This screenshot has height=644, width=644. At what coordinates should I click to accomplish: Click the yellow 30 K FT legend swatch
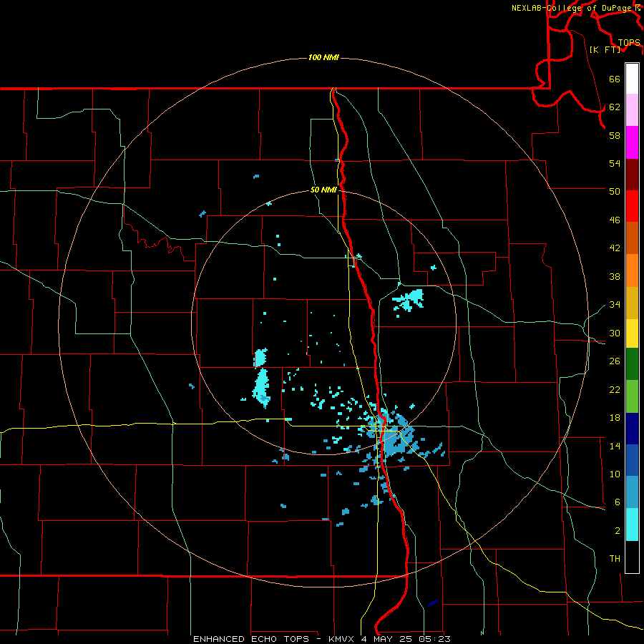tap(632, 333)
